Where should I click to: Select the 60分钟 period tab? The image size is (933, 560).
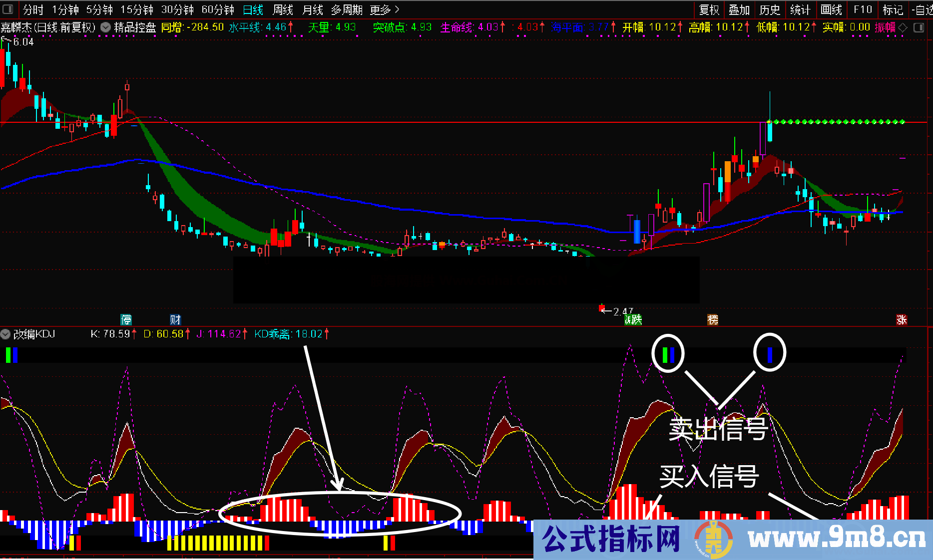click(x=218, y=9)
